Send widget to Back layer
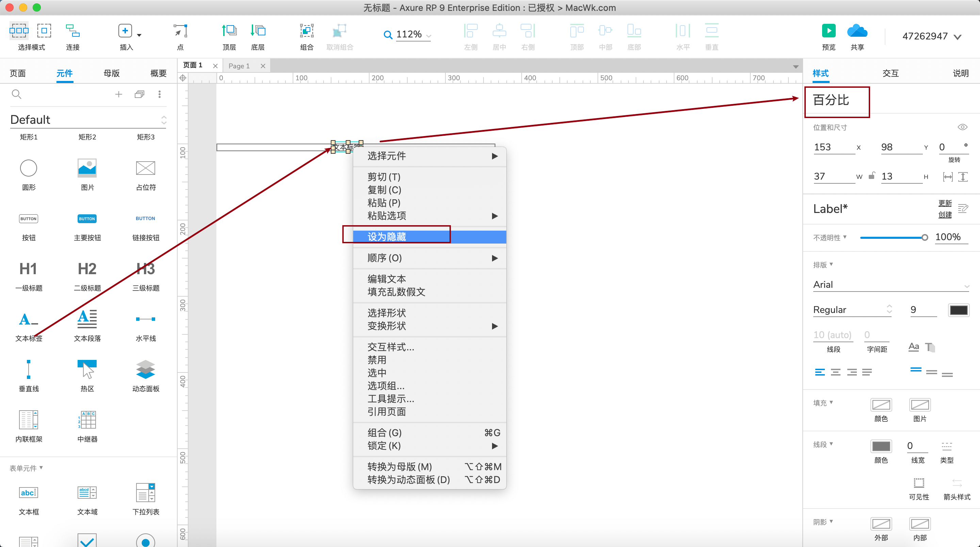 click(258, 30)
